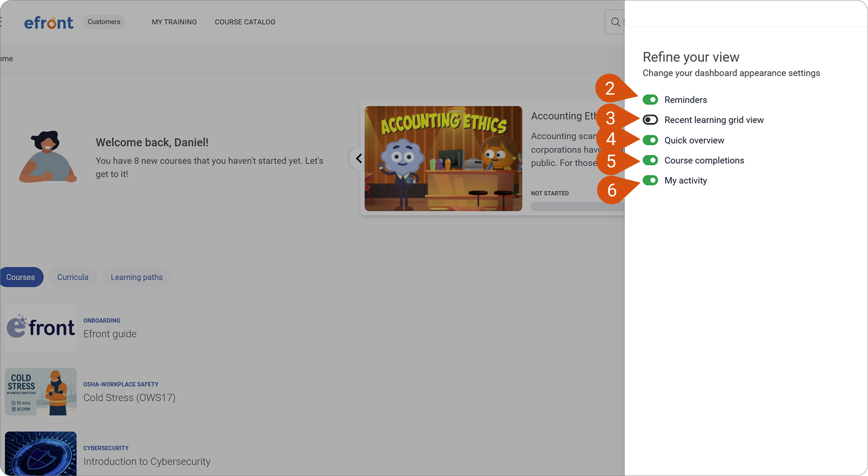Click the CYBERSECURITY category label

106,448
